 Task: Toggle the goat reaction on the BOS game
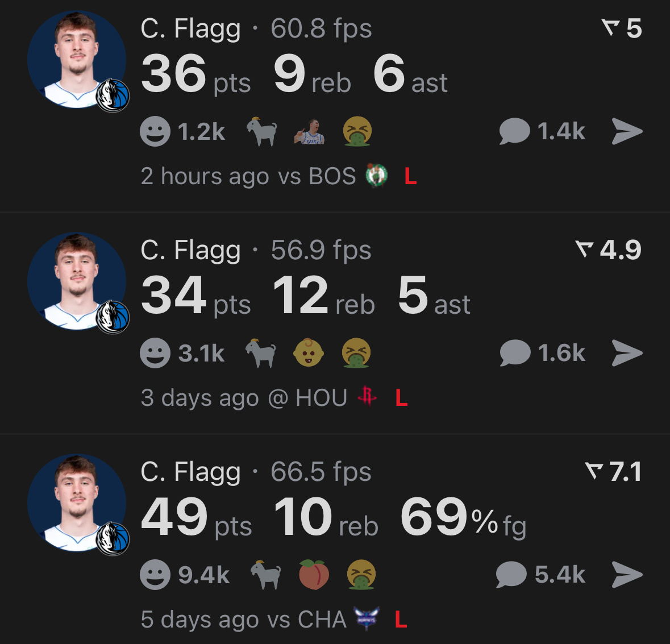point(262,131)
